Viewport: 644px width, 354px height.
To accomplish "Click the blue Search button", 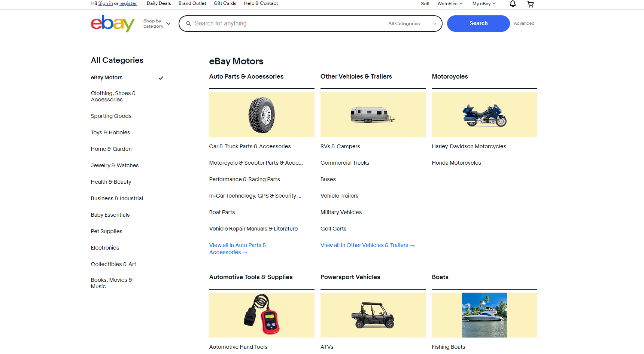I will 478,23.
